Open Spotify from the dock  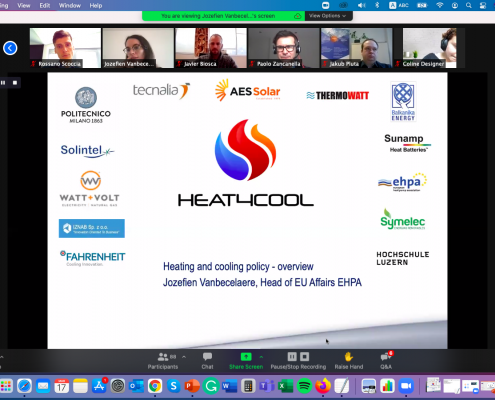click(x=304, y=386)
